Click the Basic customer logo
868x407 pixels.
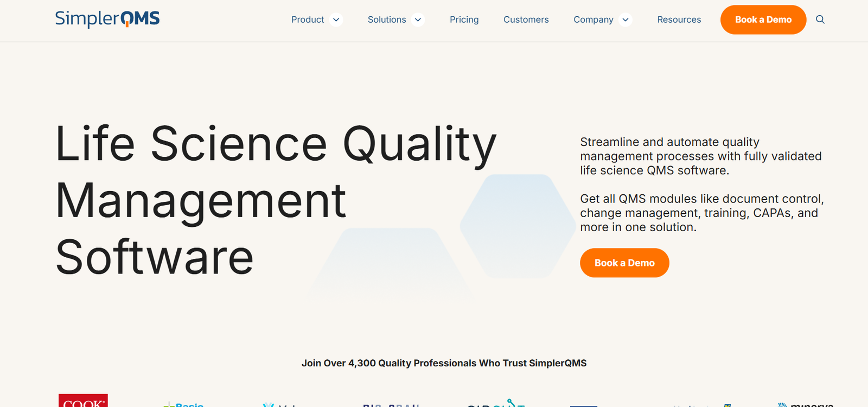(x=183, y=404)
